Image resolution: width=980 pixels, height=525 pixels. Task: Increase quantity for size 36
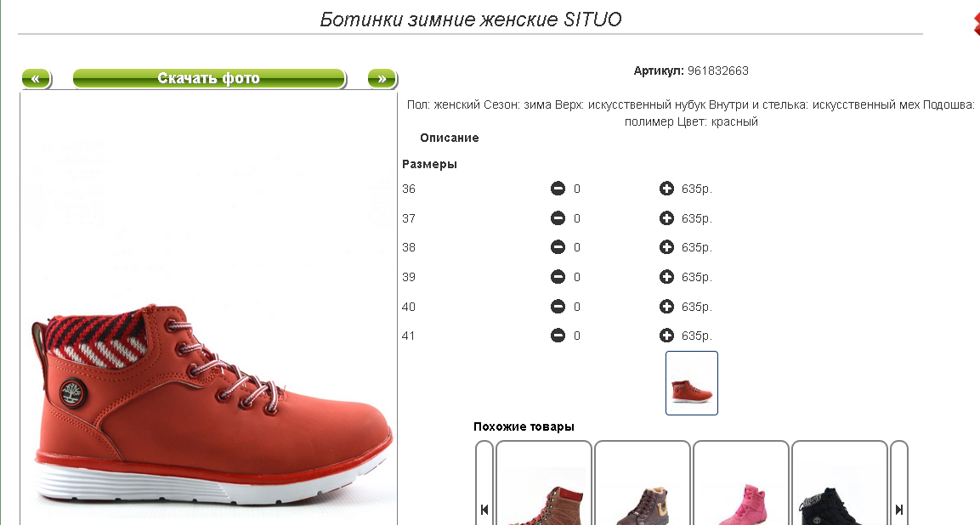[666, 188]
